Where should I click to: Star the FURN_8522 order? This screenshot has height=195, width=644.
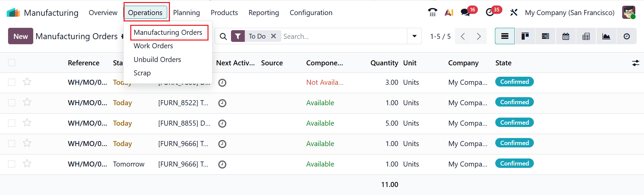[x=27, y=102]
